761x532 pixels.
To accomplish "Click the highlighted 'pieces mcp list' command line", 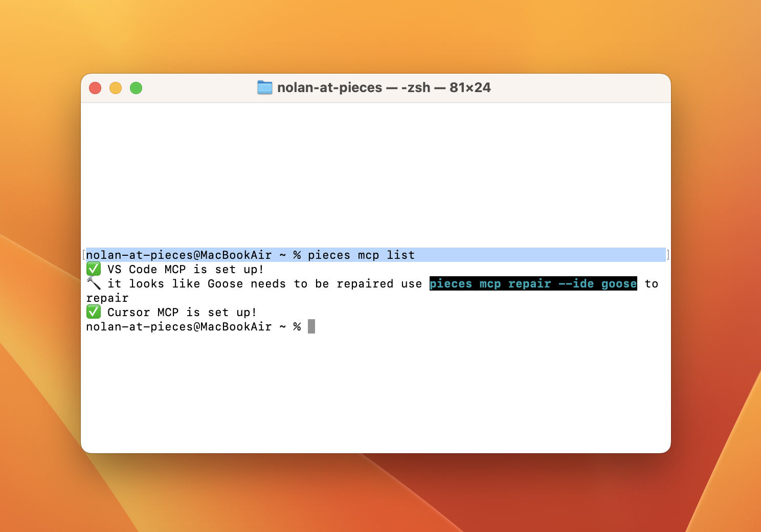I will 375,255.
